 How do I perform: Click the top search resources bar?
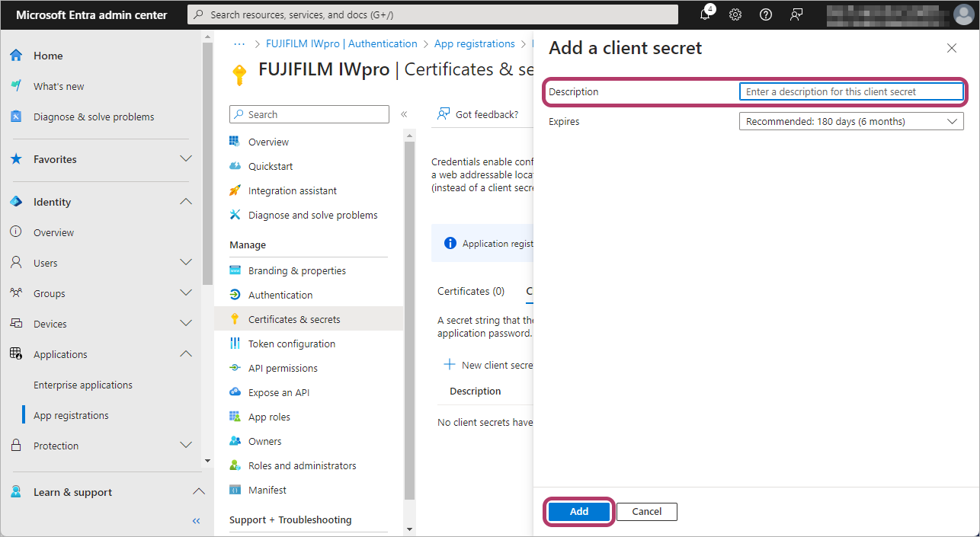(433, 14)
